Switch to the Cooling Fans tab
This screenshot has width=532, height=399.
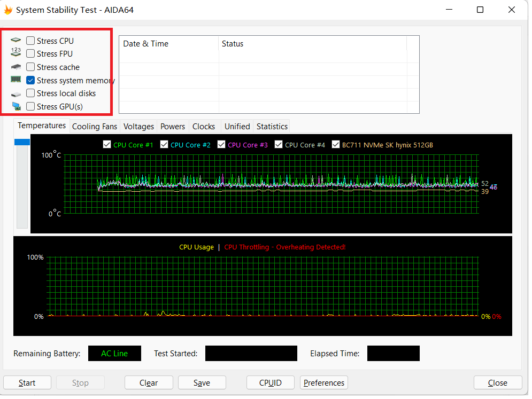tap(94, 127)
